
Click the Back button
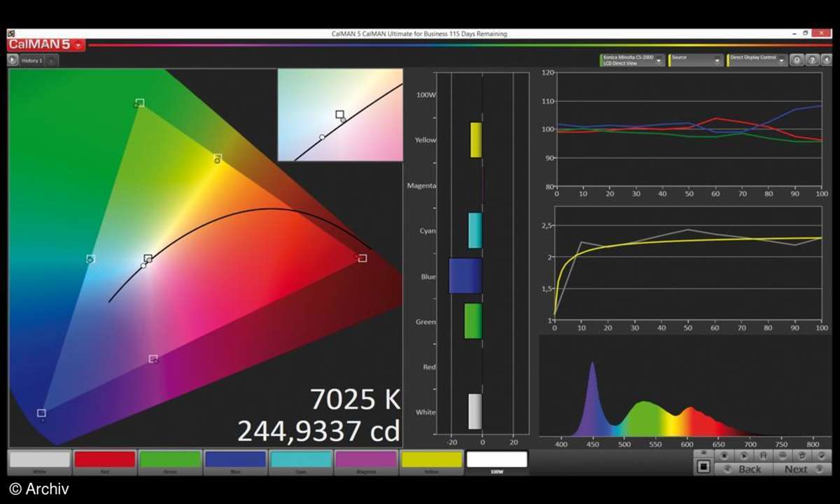[x=743, y=469]
